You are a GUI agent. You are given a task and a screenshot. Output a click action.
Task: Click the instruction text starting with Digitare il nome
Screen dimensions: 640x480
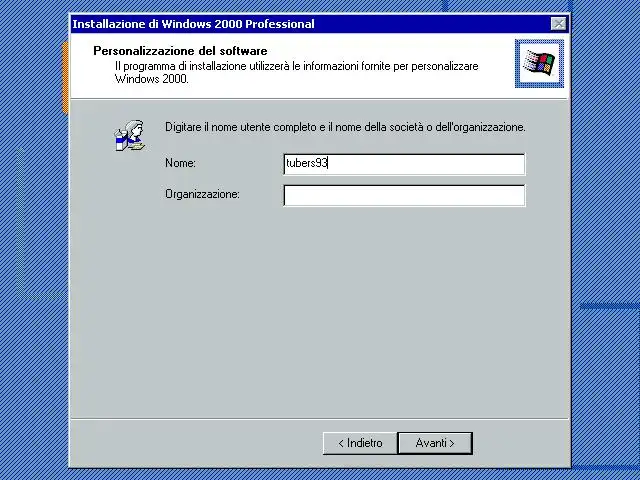pos(345,127)
